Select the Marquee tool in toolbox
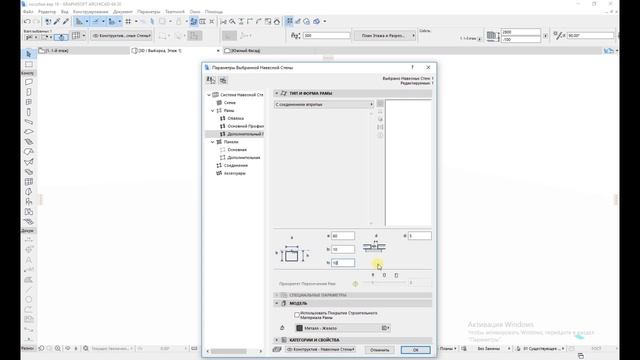Screen dimensions: 640x360 click(28, 64)
